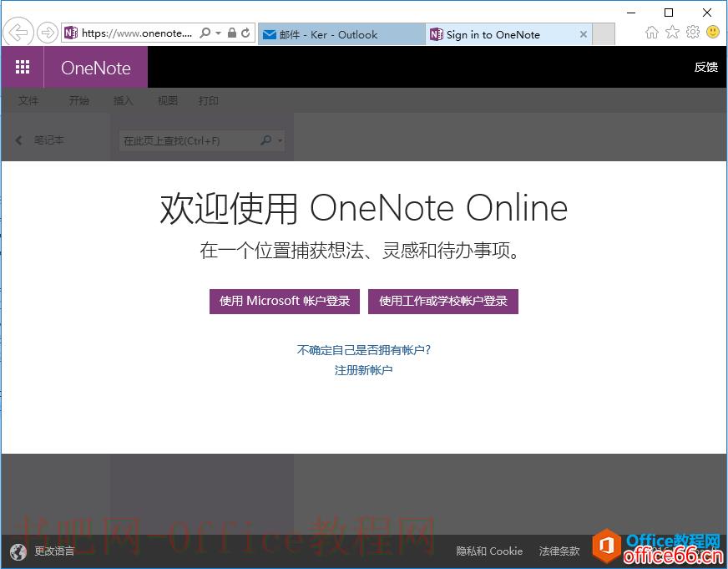Click the 注册新帐户 sign-up link
Screen dimensions: 728x569
pos(363,370)
